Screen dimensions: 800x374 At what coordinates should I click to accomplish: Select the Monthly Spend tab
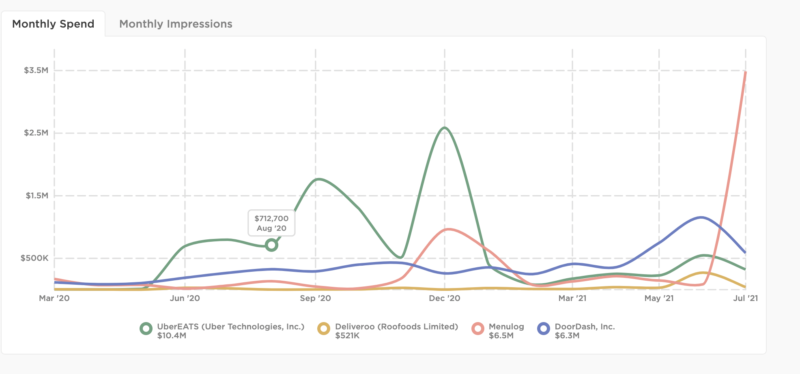click(x=53, y=24)
